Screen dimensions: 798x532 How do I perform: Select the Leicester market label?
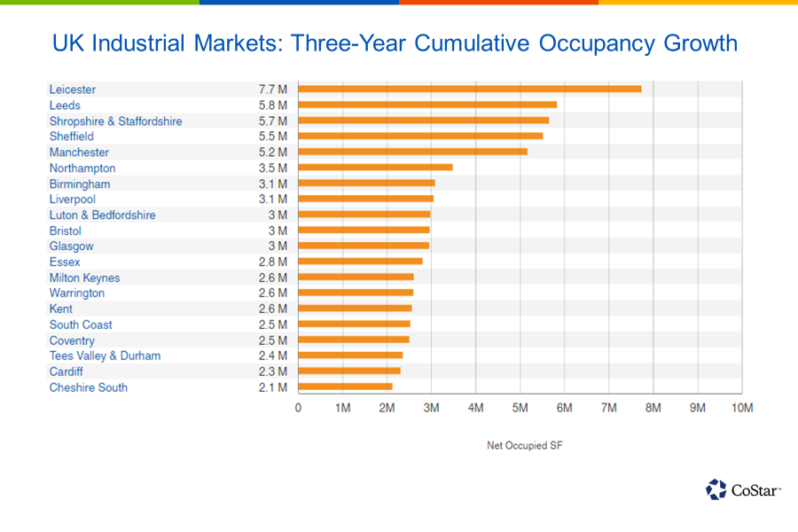point(72,90)
